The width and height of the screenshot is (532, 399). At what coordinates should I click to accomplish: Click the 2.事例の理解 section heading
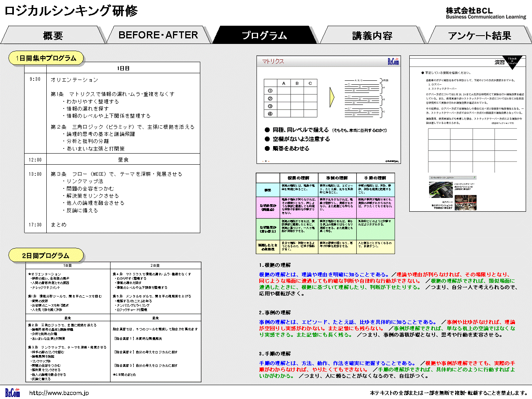[x=275, y=313]
